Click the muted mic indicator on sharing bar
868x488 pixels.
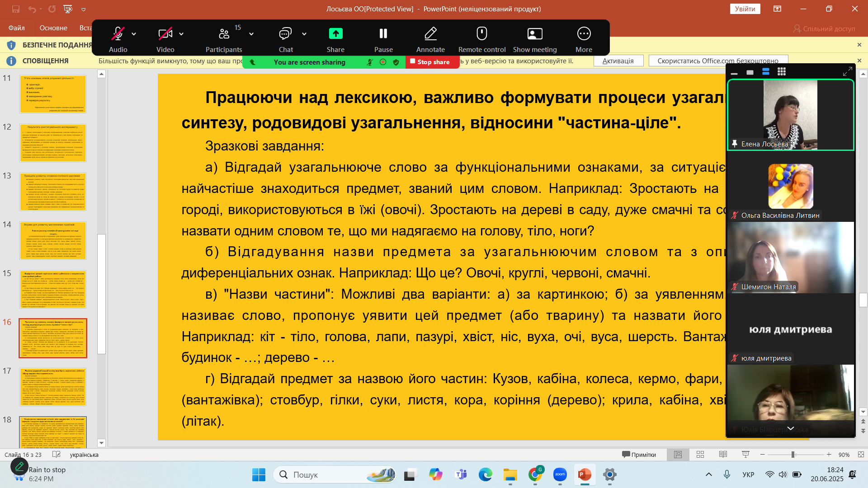[x=370, y=62]
